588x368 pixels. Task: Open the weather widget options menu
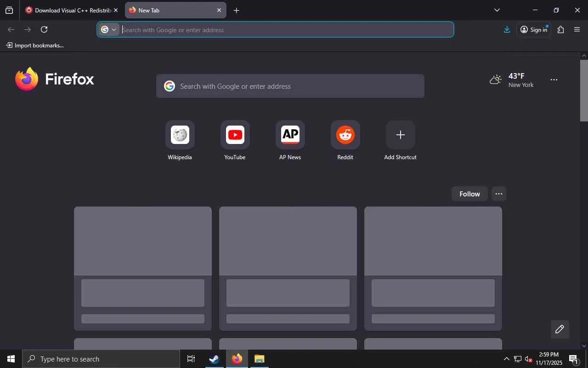point(554,80)
